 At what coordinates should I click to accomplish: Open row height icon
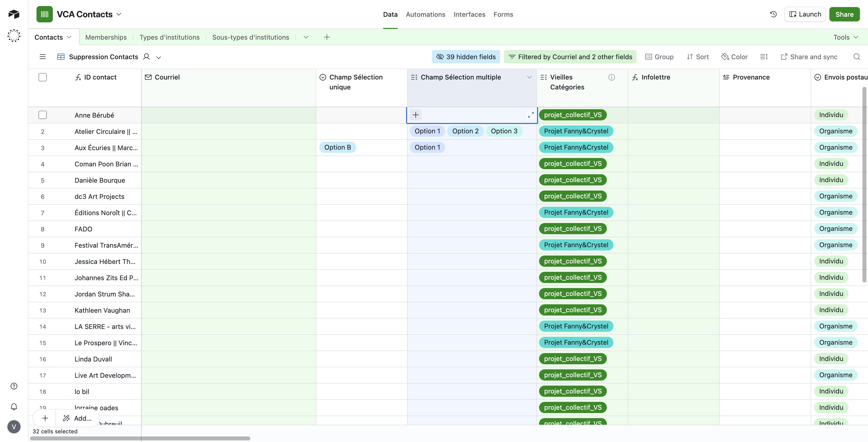click(764, 57)
